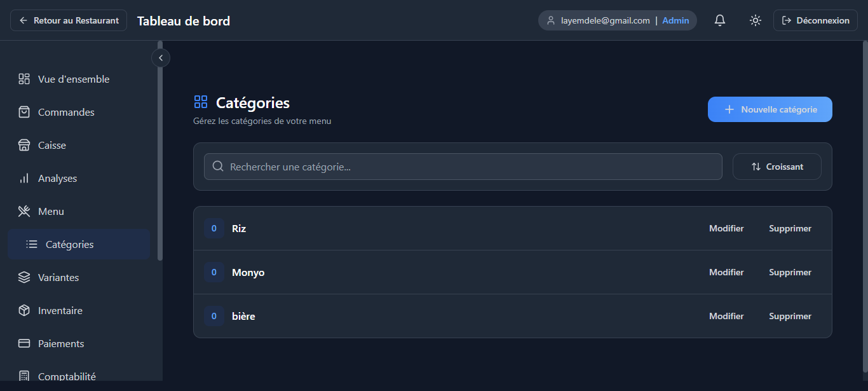Select the Analyses bar chart icon
This screenshot has width=868, height=391.
click(x=24, y=178)
